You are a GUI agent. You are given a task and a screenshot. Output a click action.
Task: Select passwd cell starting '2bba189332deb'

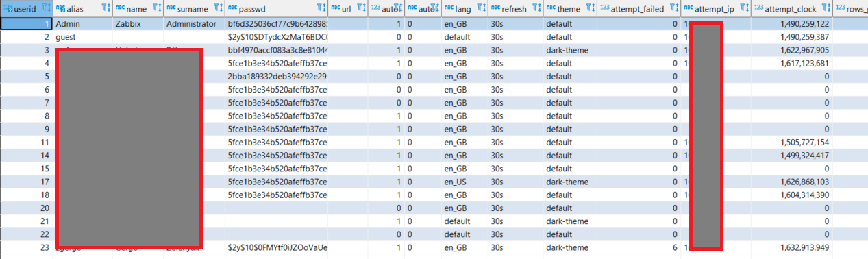click(277, 76)
